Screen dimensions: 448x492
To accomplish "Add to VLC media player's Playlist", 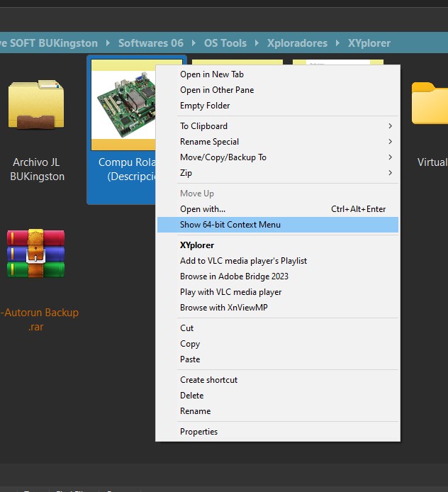I will pos(243,261).
